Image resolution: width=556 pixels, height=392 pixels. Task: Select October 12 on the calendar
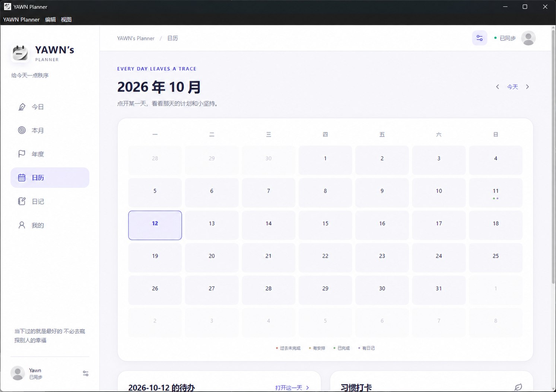point(155,225)
